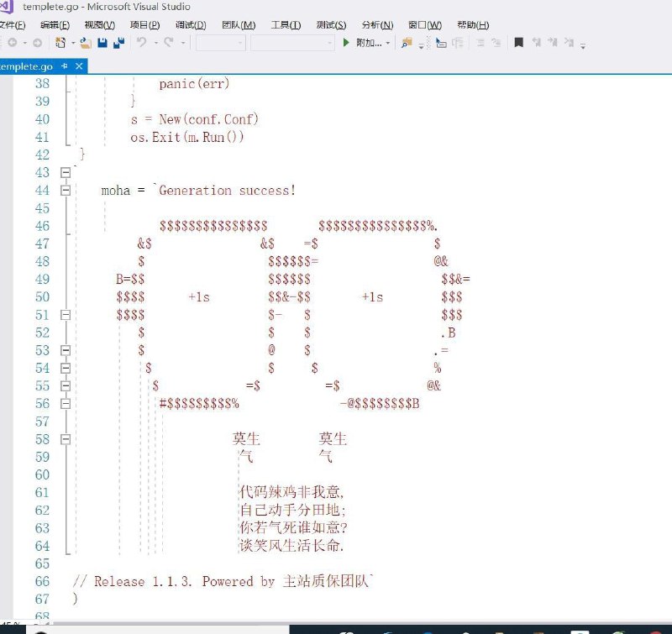Image resolution: width=672 pixels, height=634 pixels.
Task: Click line number 40 in the gutter
Action: pyautogui.click(x=42, y=119)
